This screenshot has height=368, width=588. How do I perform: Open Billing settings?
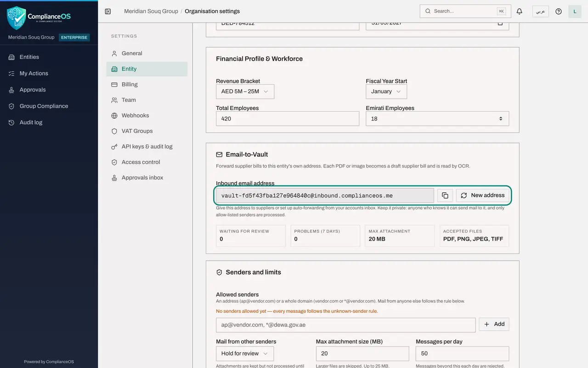click(x=147, y=85)
